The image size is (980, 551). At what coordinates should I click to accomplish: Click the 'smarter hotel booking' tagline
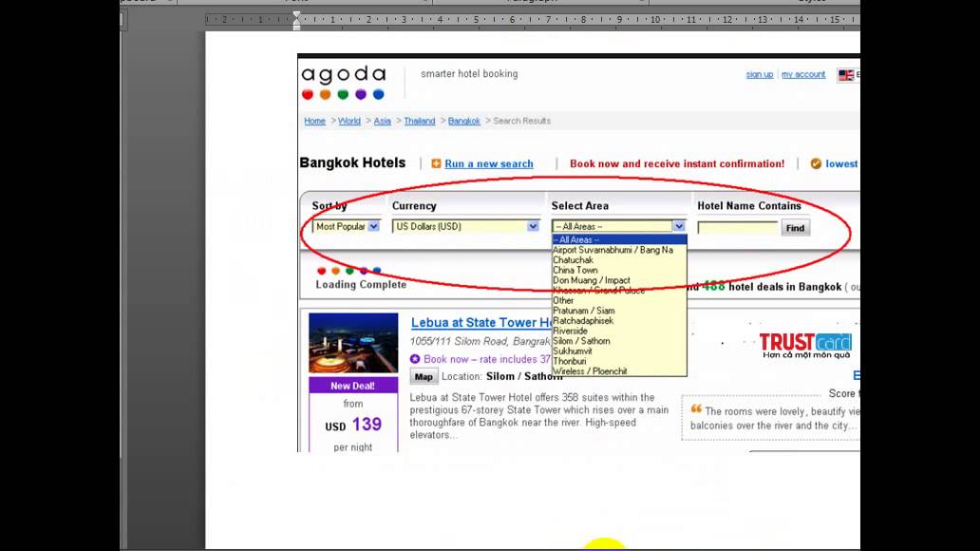point(469,74)
